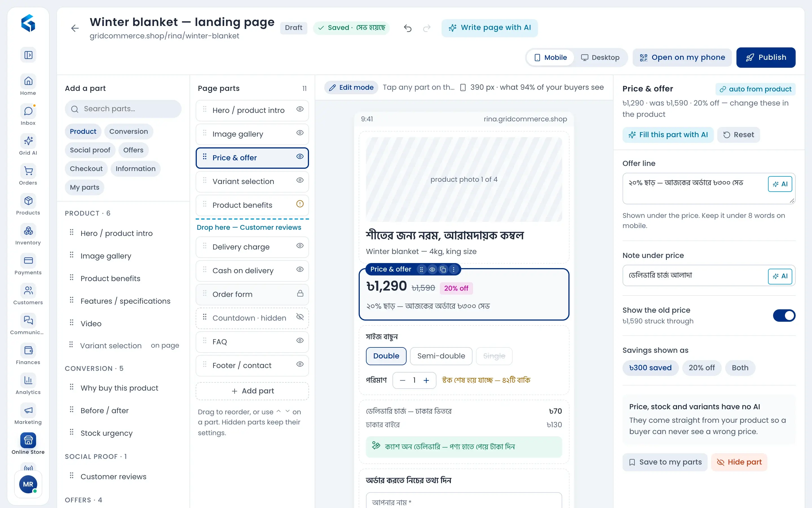The image size is (812, 508).
Task: Click Write page with AI
Action: (x=489, y=28)
